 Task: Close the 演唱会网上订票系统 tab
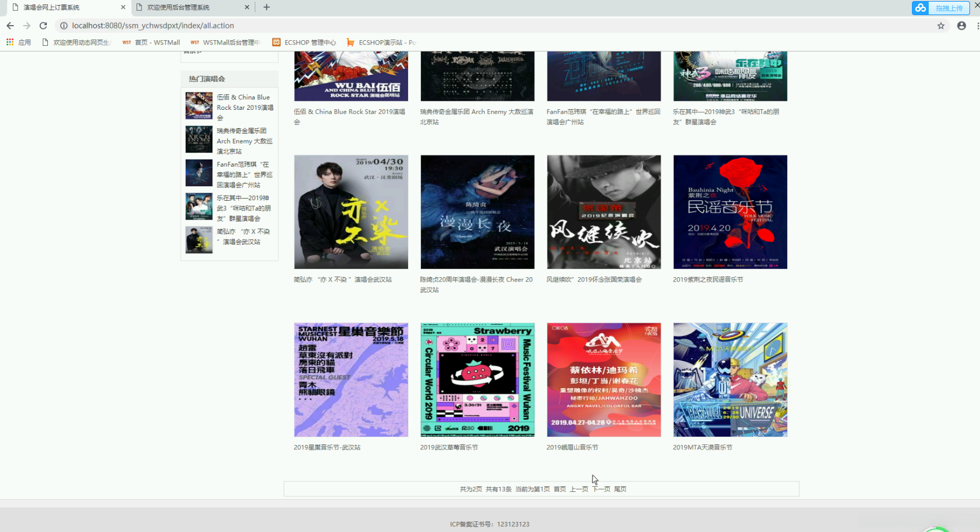tap(123, 7)
